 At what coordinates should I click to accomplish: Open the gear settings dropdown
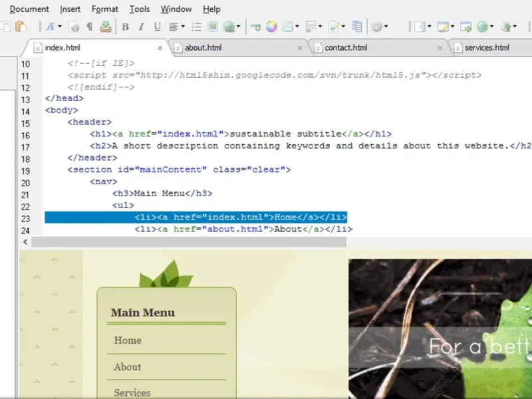[379, 27]
